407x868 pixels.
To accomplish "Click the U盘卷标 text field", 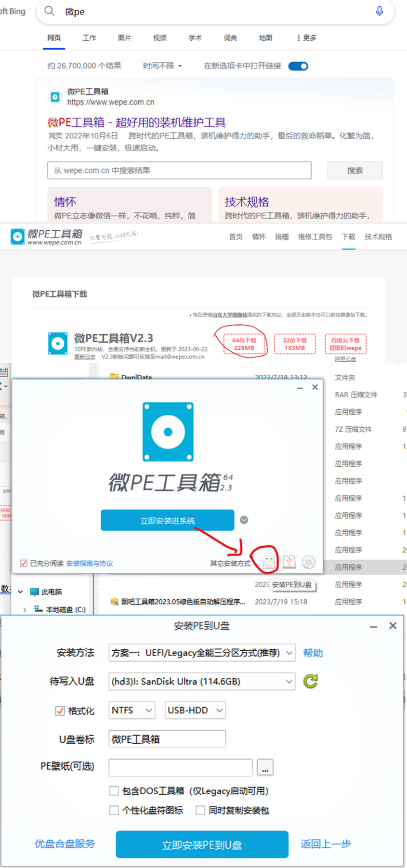I will [x=167, y=739].
